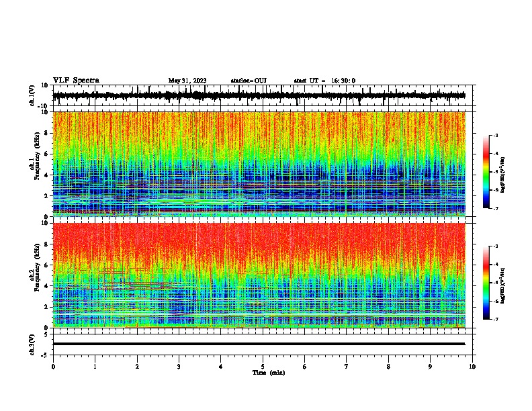Click the ch.1 spectrogram color scale bar
The height and width of the screenshot is (411, 532).
[486, 172]
